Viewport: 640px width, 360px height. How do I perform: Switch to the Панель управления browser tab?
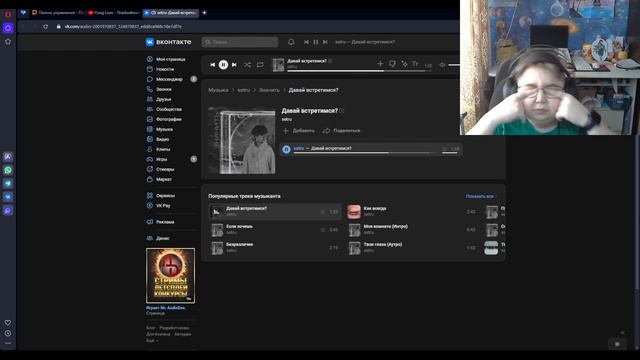pyautogui.click(x=58, y=13)
